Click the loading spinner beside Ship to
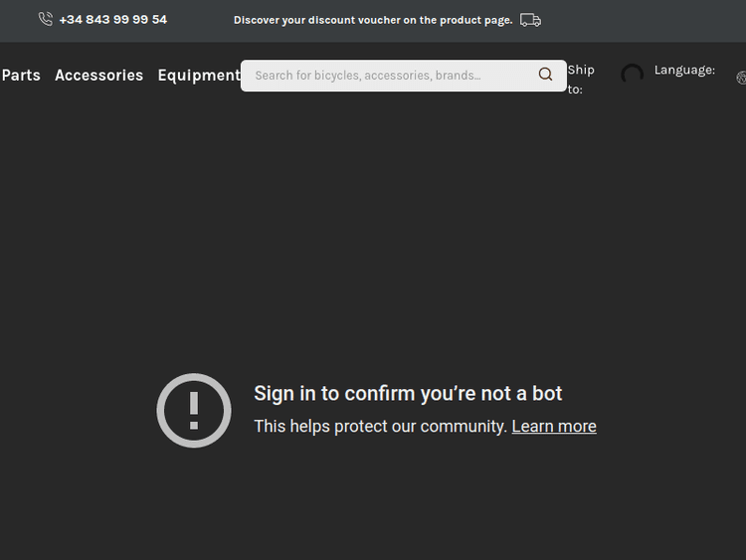This screenshot has height=560, width=746. [632, 75]
